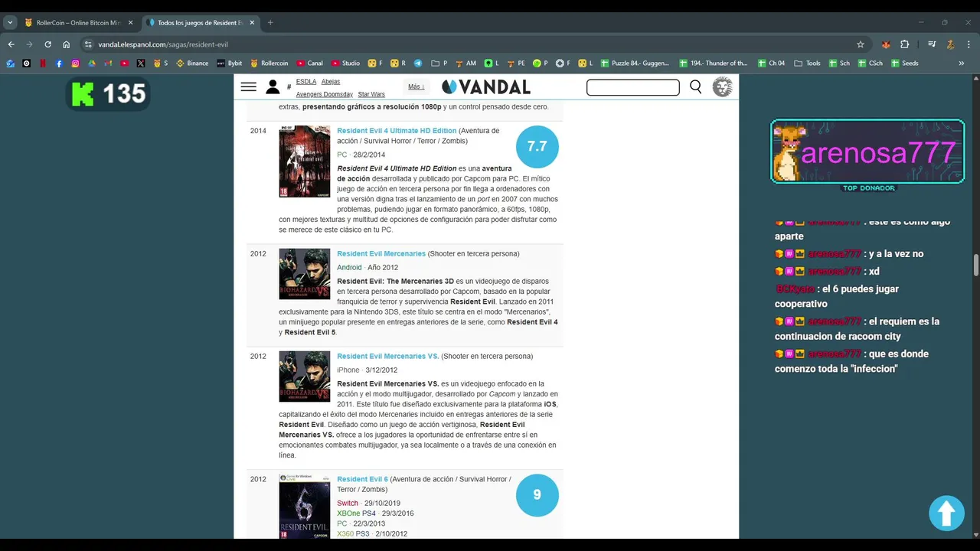Viewport: 980px width, 551px height.
Task: Click the Vandal magnifying glass search icon
Action: click(696, 87)
